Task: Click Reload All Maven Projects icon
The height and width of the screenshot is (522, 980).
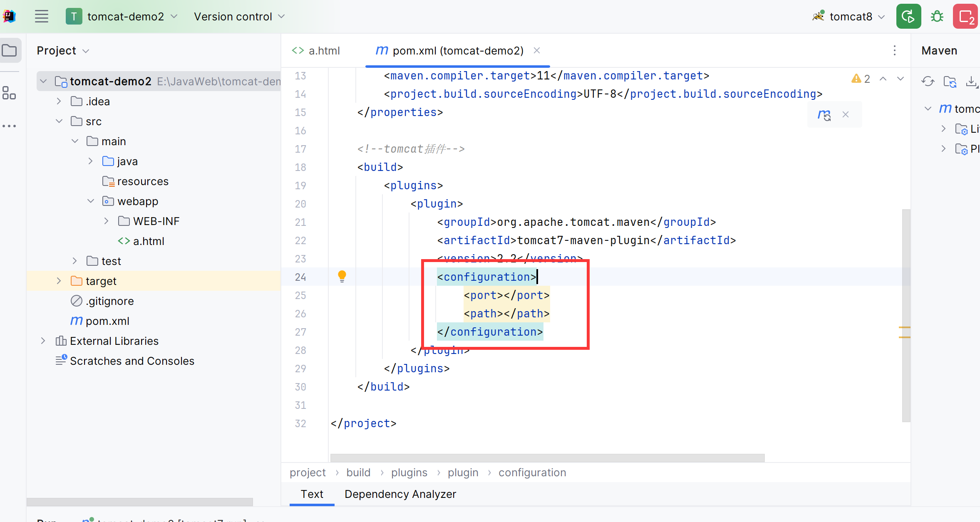Action: pyautogui.click(x=928, y=81)
